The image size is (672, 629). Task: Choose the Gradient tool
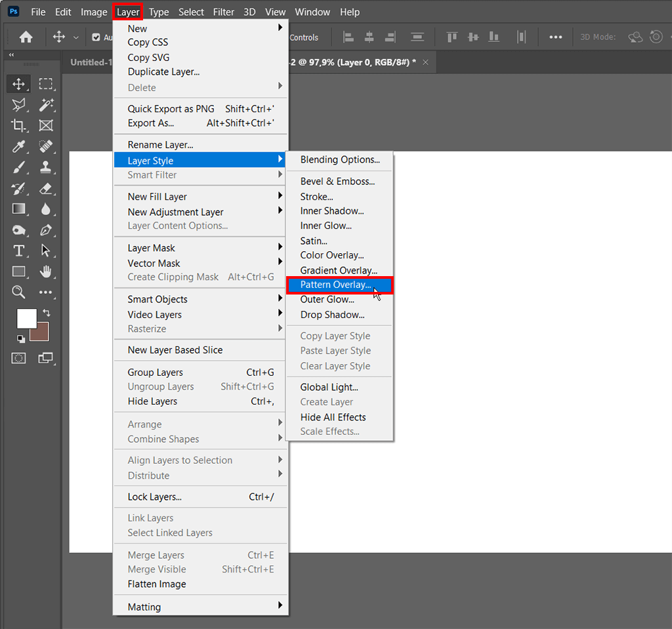(18, 209)
